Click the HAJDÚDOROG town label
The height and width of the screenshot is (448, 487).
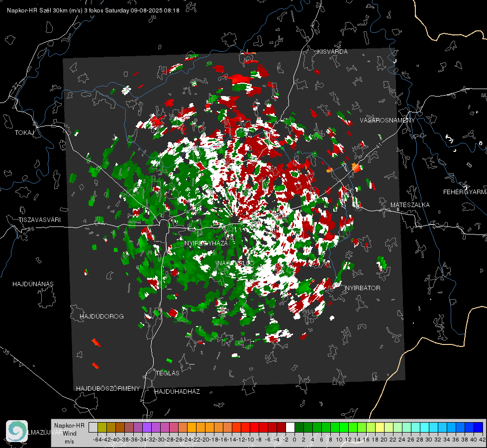tap(101, 317)
